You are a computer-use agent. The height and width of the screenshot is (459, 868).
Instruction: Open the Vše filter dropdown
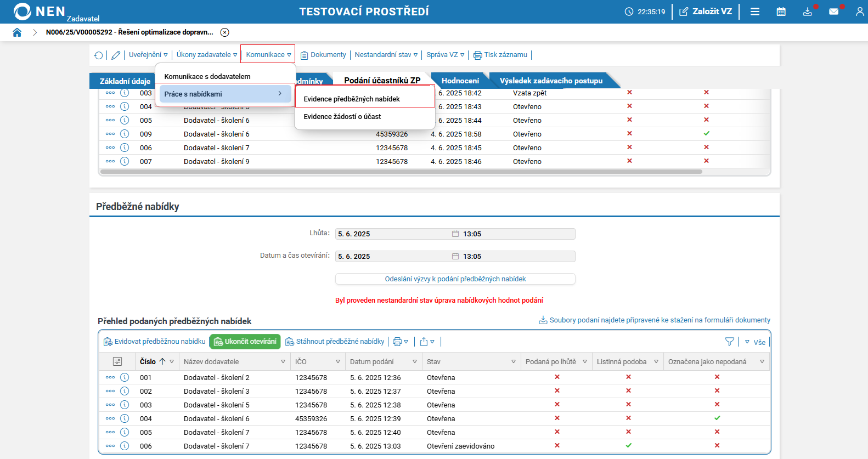756,342
